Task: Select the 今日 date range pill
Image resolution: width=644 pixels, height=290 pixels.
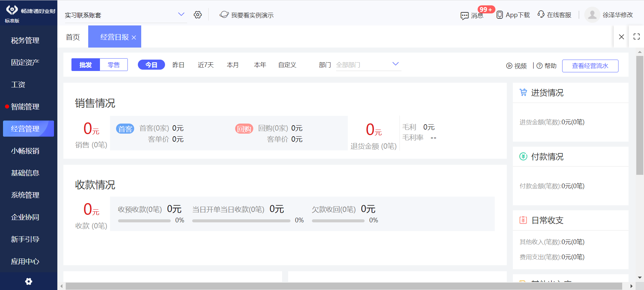Action: coord(151,65)
